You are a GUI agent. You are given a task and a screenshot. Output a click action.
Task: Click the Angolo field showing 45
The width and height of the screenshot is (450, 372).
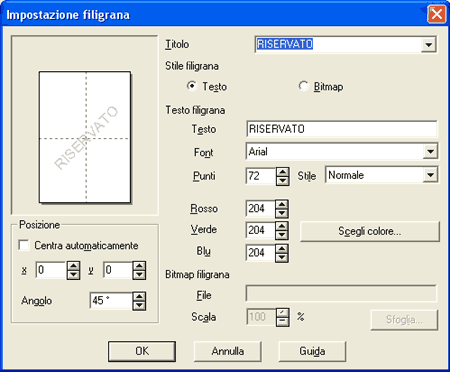coord(111,301)
